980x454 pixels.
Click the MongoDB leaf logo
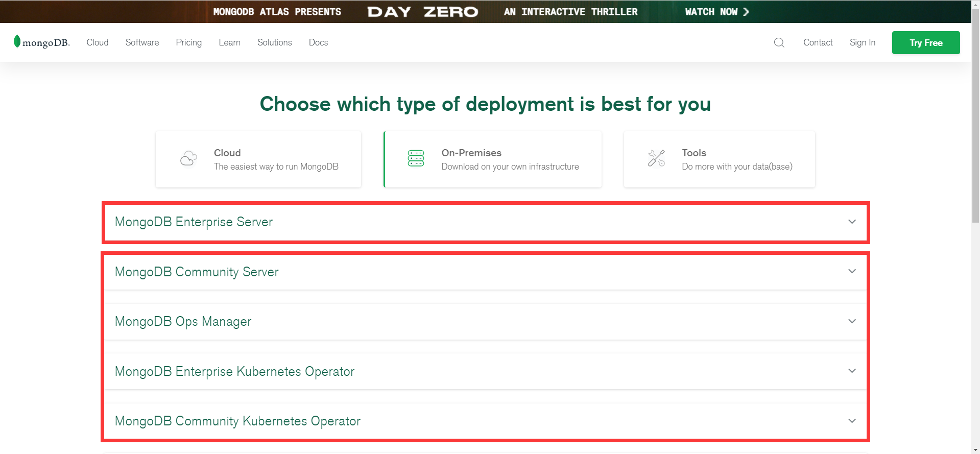[41, 42]
